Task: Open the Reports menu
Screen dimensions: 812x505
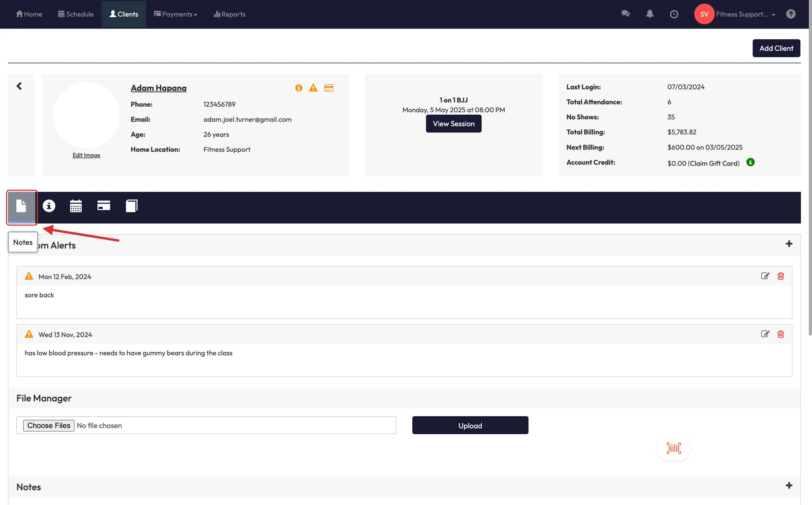Action: point(230,14)
